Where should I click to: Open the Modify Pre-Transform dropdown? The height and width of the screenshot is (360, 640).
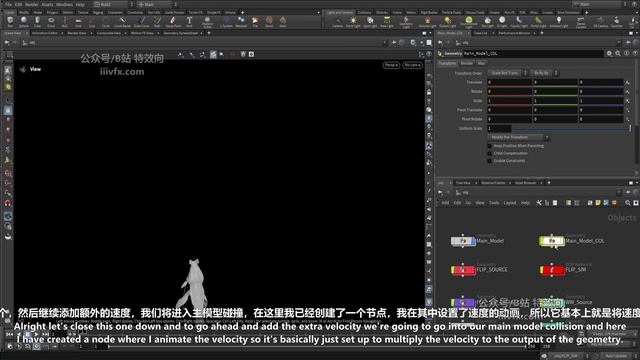518,138
